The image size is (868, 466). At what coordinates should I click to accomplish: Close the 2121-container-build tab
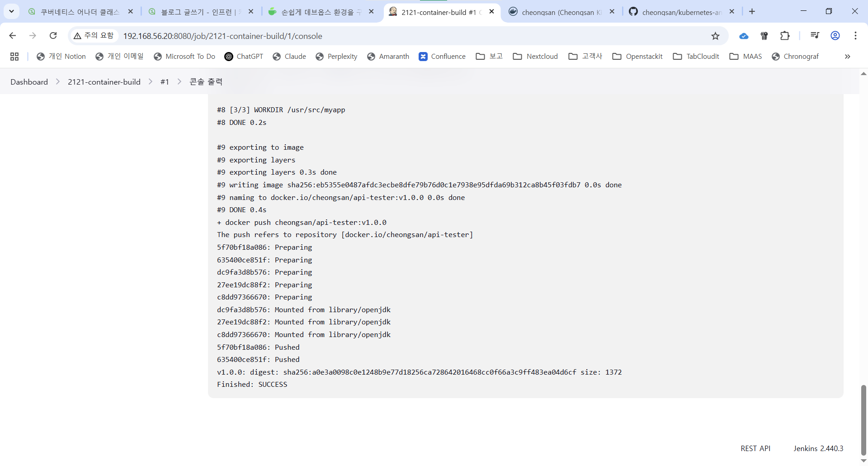[x=492, y=12]
